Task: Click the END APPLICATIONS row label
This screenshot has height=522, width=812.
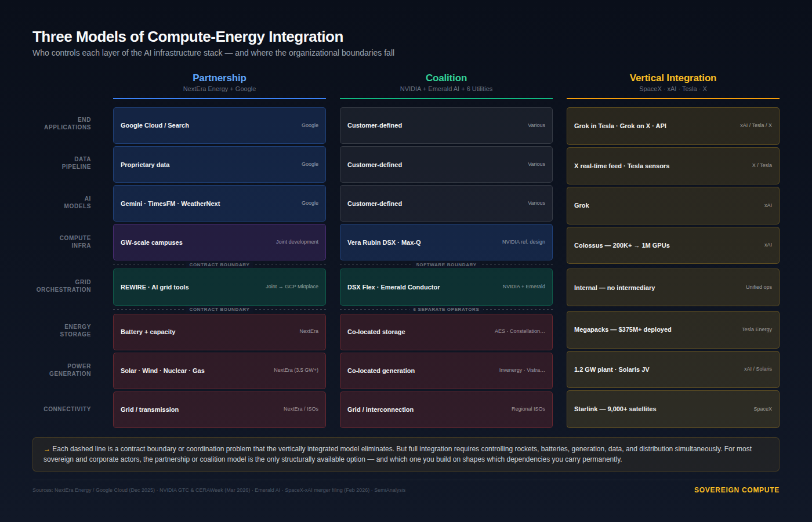Action: coord(67,124)
